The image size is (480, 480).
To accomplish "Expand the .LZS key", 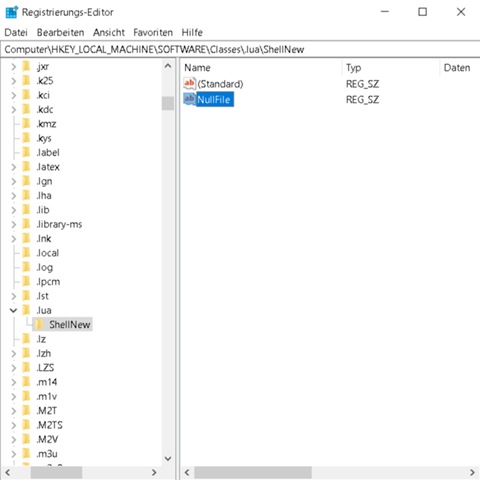I will pyautogui.click(x=14, y=368).
